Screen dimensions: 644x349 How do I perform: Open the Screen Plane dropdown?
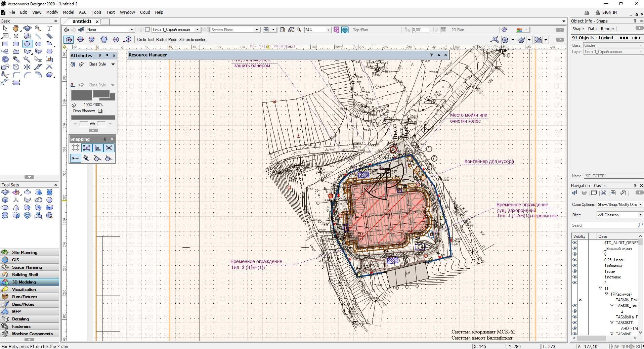point(235,30)
